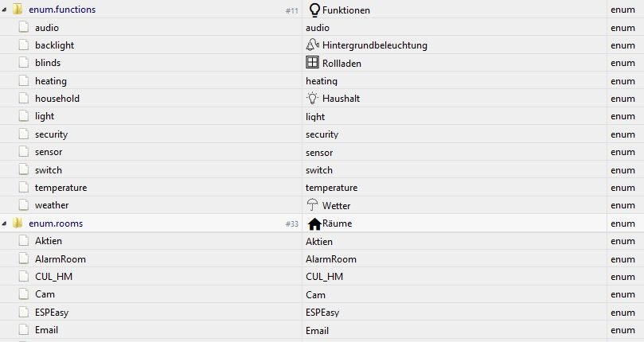Select the household row

coord(57,99)
